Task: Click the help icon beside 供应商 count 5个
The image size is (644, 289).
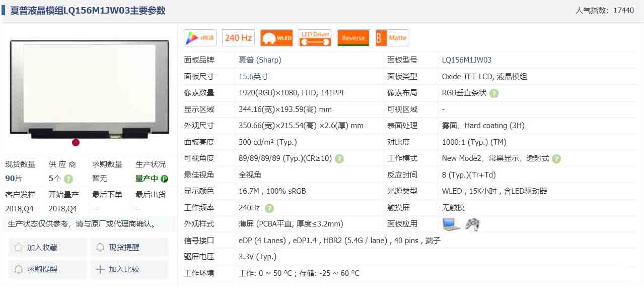Action: click(68, 179)
